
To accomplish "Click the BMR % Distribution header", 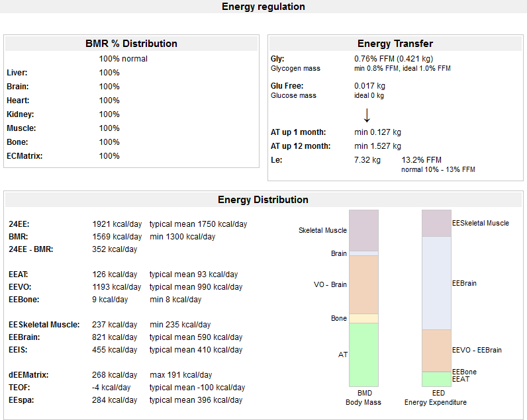I will pyautogui.click(x=131, y=44).
